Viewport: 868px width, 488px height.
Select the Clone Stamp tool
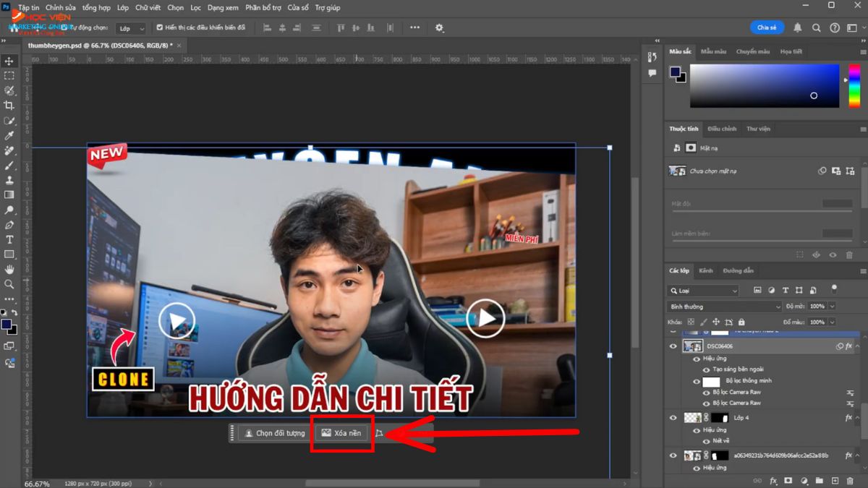[9, 180]
